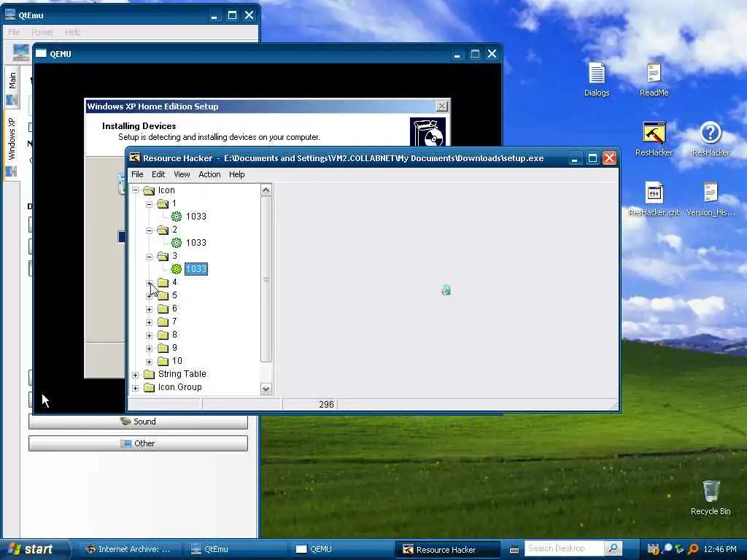Launch the ResHacker hammer desktop icon
This screenshot has width=747, height=560.
click(654, 139)
